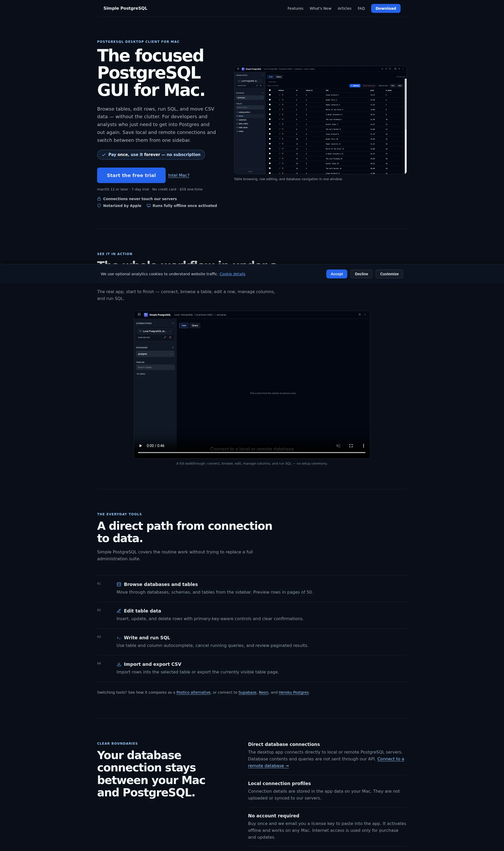The width and height of the screenshot is (504, 851).
Task: Click the checkmark icon in pay-once badge
Action: tap(104, 155)
